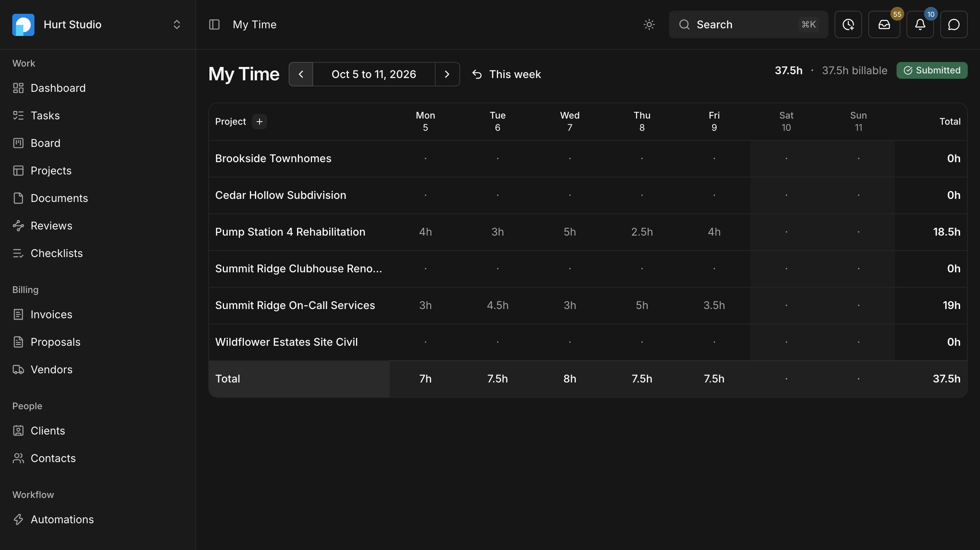This screenshot has width=980, height=550.
Task: Jump back to This week
Action: click(x=506, y=74)
